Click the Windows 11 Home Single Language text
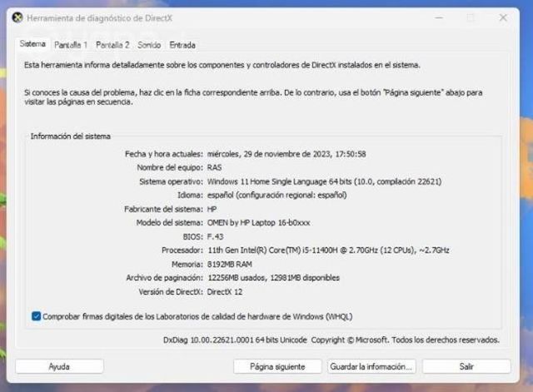 [x=324, y=181]
